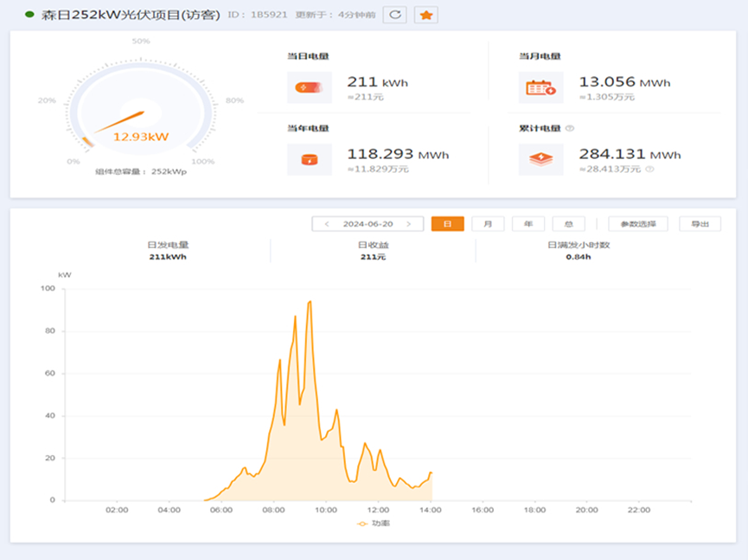Switch to the 总 total tab
The width and height of the screenshot is (748, 560).
tap(569, 224)
